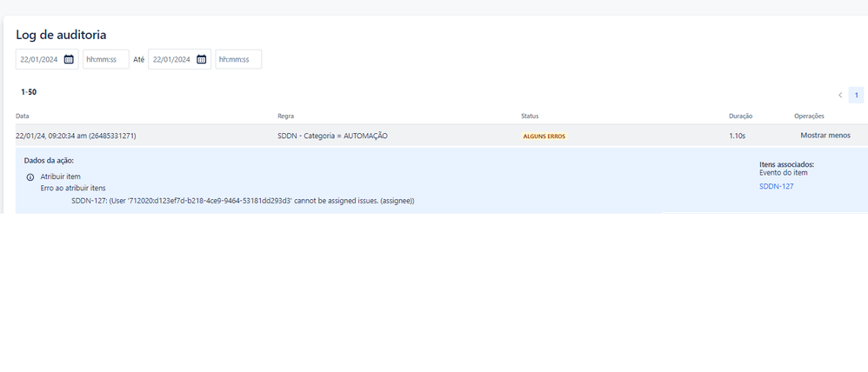Image resolution: width=868 pixels, height=372 pixels.
Task: Click the Itens associados label
Action: click(x=786, y=164)
